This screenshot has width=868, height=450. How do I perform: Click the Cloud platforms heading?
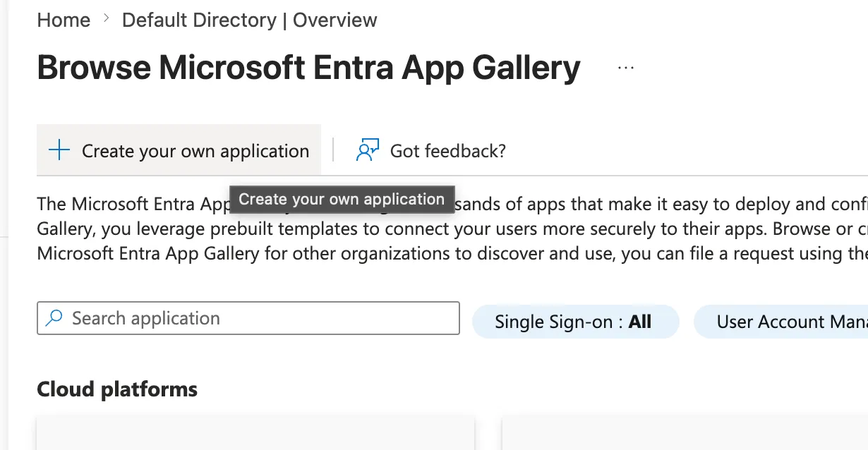click(117, 389)
